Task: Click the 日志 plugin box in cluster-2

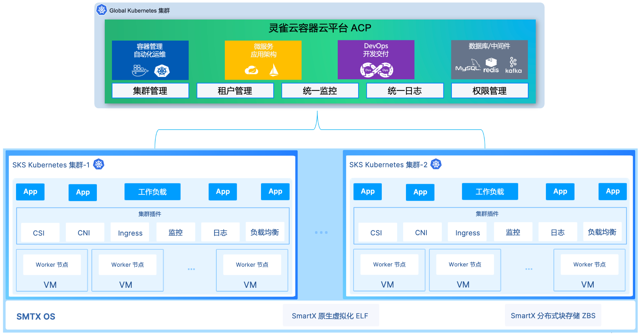Action: [558, 232]
